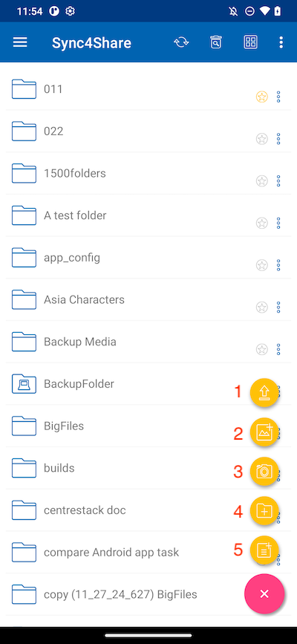
Task: Open more options for 1500folders
Action: [x=278, y=181]
